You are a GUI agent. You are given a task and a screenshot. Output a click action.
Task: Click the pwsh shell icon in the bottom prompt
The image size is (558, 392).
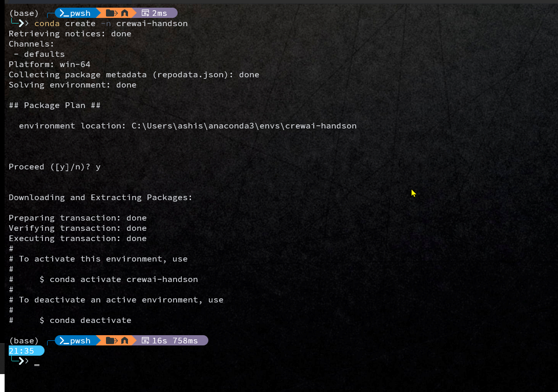tap(65, 341)
